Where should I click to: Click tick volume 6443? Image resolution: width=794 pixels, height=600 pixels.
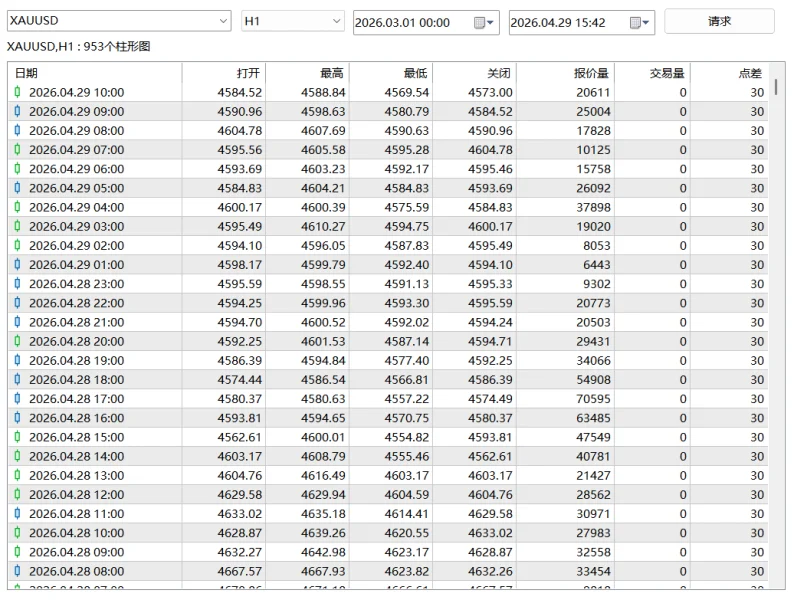point(597,265)
